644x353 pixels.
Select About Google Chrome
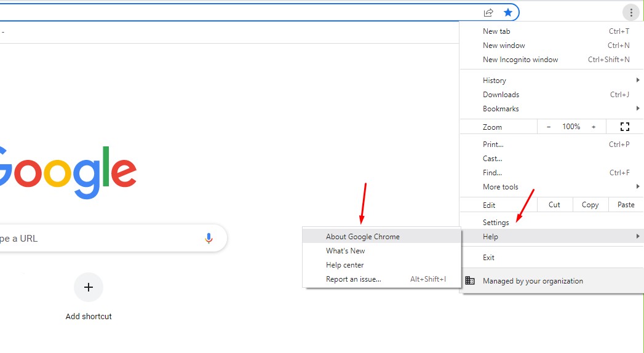coord(381,236)
